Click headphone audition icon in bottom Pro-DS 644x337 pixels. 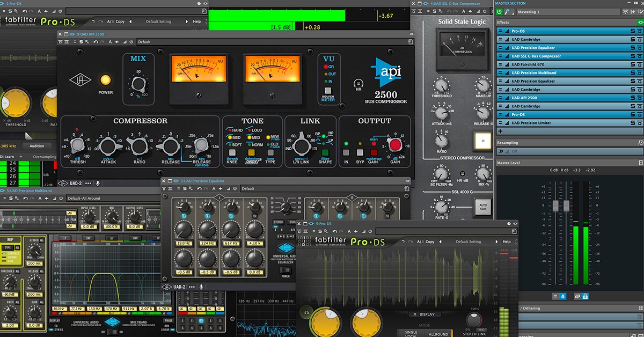point(308,312)
